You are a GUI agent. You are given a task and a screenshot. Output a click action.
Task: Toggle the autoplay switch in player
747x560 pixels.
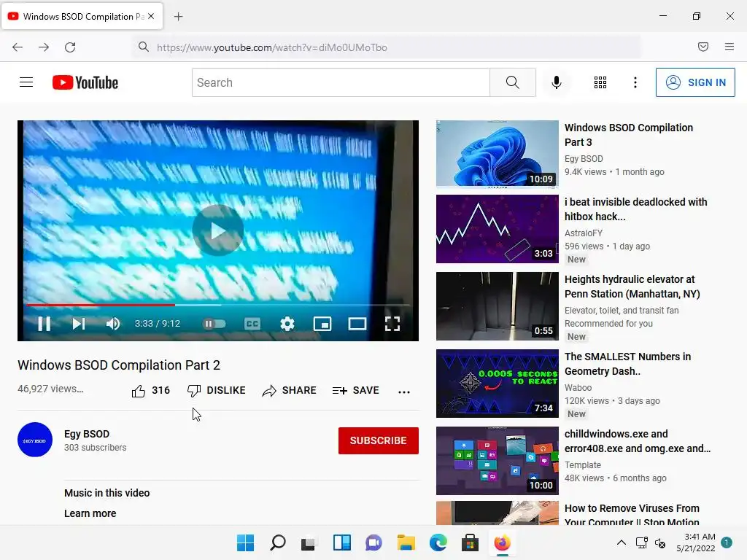pos(214,324)
